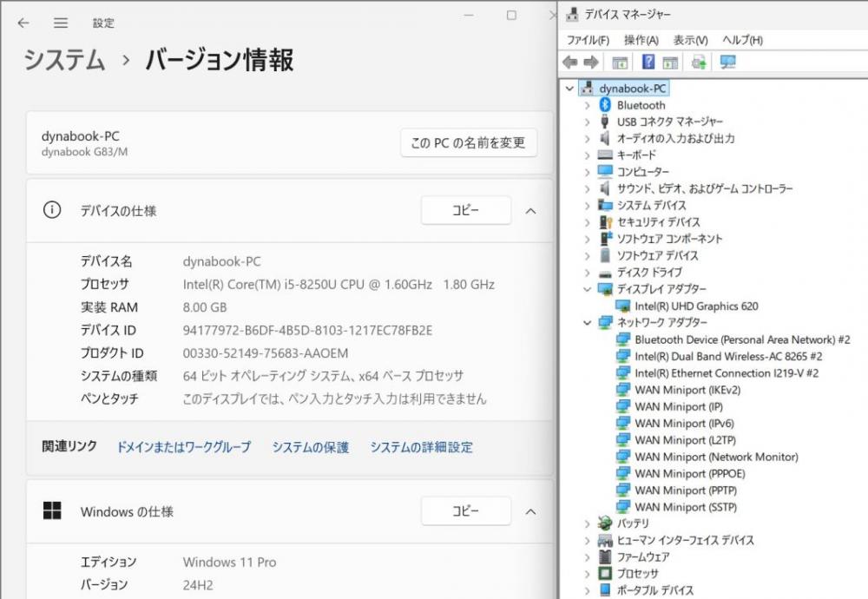
Task: Collapse the Windows specifications section chevron
Action: click(530, 511)
